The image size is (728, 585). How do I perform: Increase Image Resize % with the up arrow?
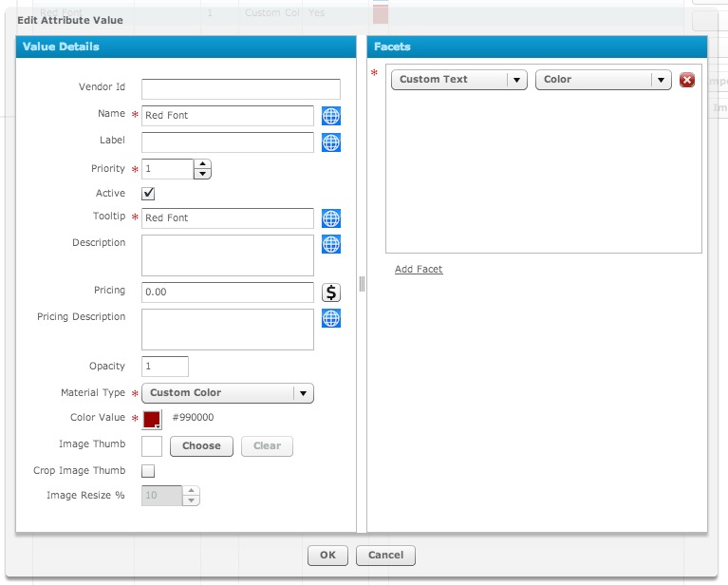click(192, 491)
